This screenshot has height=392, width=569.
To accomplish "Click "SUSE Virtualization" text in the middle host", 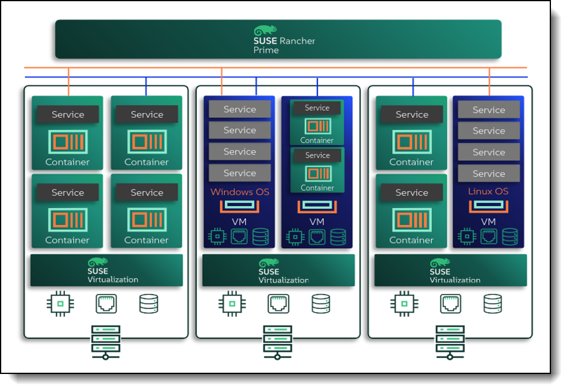I will click(x=283, y=276).
